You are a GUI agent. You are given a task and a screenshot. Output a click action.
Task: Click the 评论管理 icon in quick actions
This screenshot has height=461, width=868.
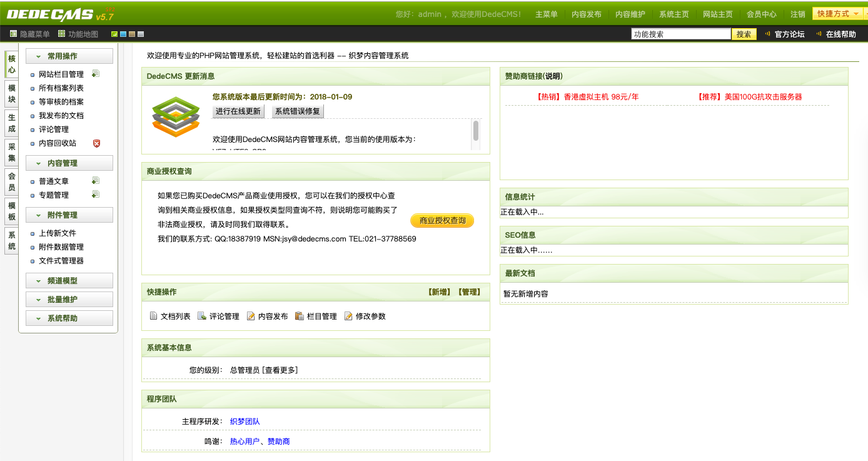coord(202,316)
